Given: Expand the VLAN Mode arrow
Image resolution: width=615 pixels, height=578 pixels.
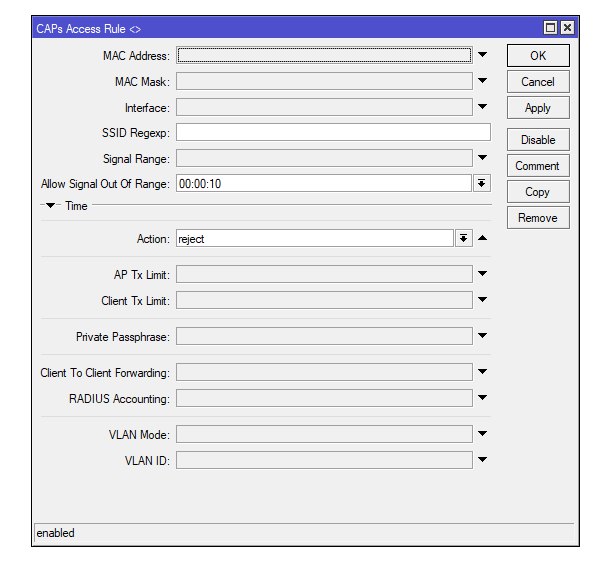Looking at the screenshot, I should [x=482, y=434].
